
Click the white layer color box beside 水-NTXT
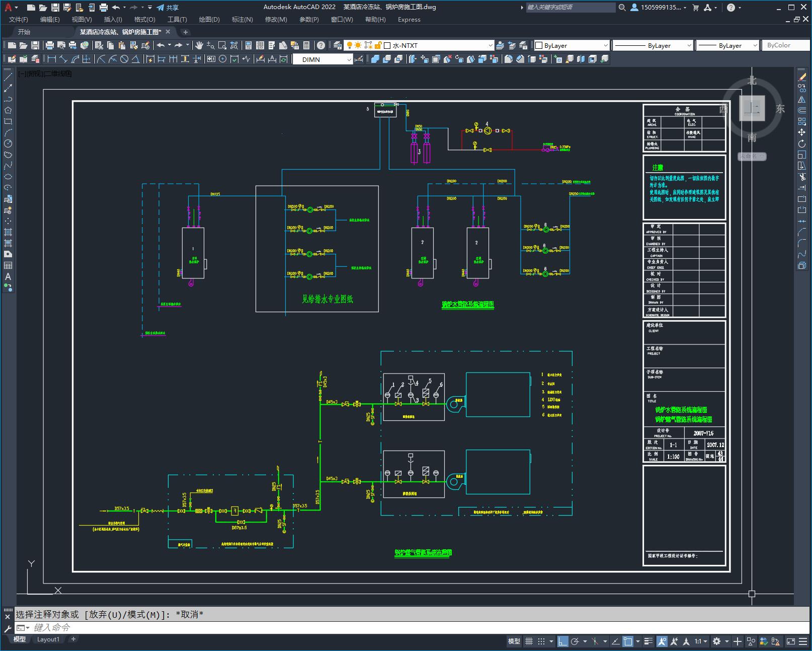click(x=387, y=45)
